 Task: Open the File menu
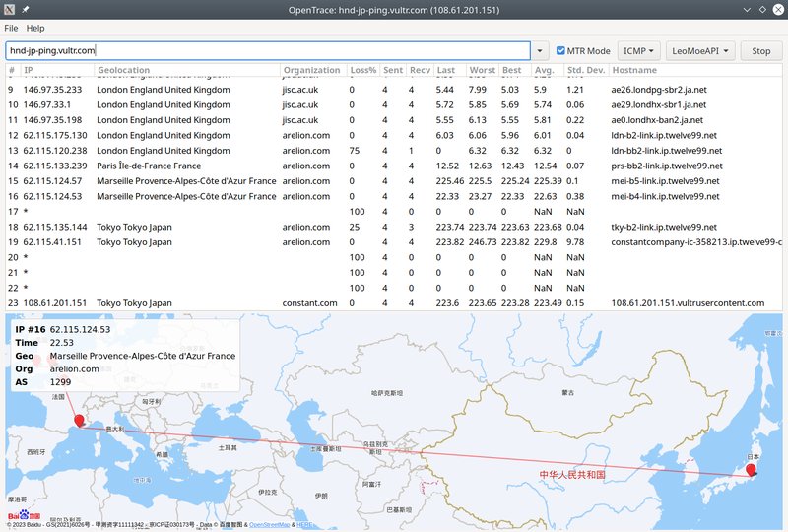click(12, 29)
